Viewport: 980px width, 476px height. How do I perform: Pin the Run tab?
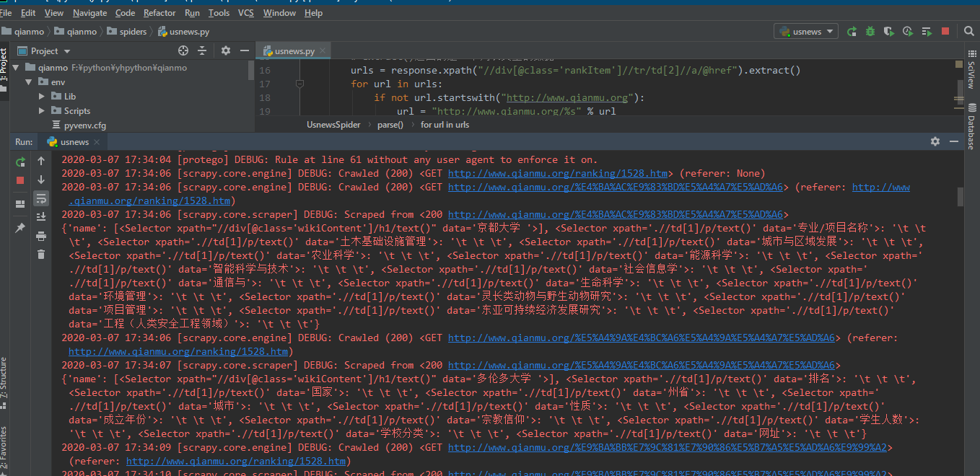[x=20, y=227]
